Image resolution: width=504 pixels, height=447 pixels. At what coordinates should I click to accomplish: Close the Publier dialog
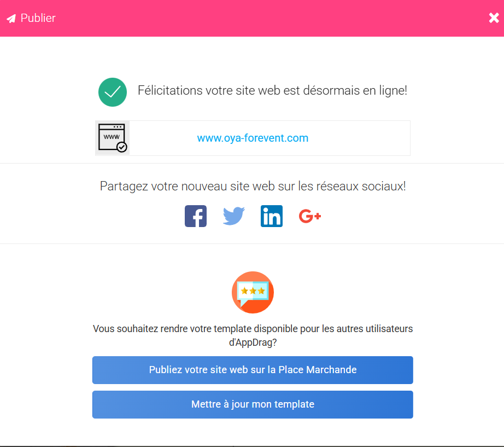[494, 18]
